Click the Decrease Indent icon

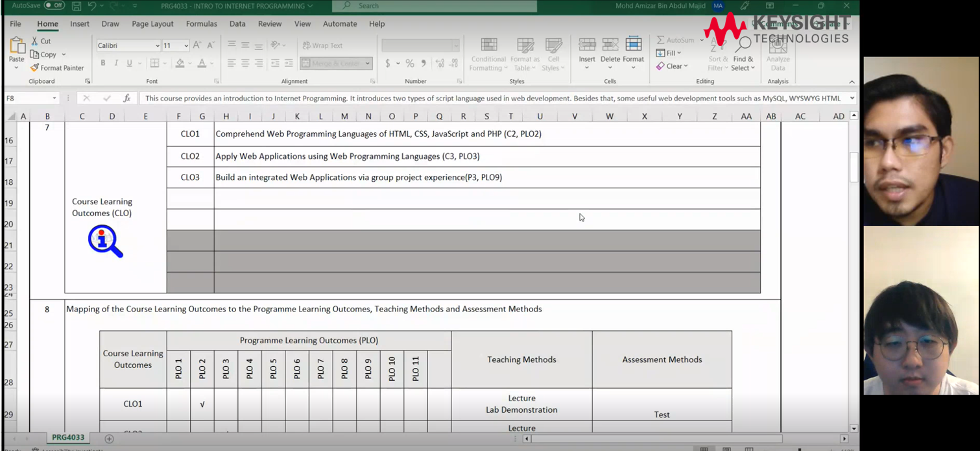click(x=275, y=63)
